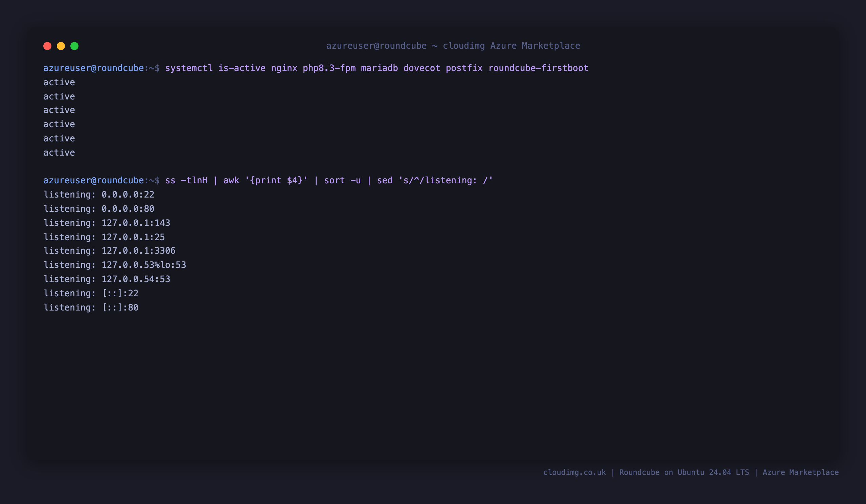
Task: Click 'listening: [::]:80' output line
Action: click(x=91, y=307)
